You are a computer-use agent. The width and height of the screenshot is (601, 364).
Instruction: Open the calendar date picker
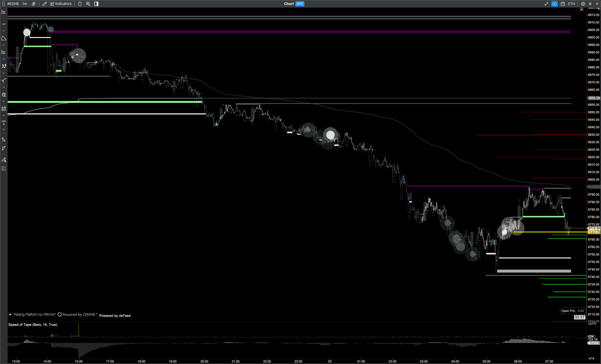point(563,4)
